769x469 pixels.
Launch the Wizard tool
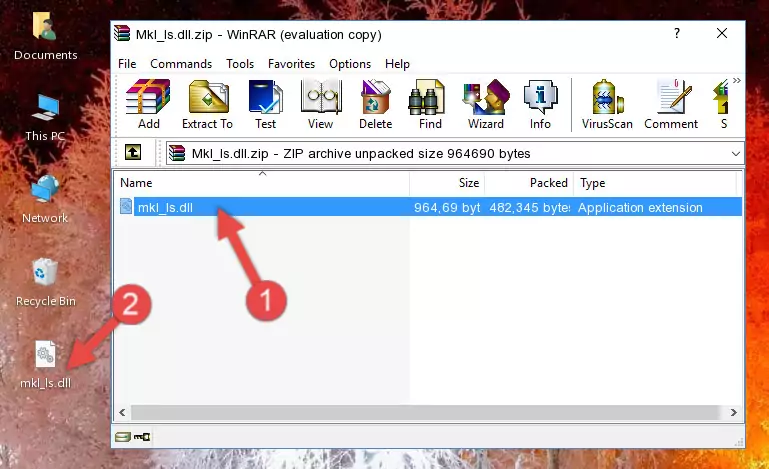[x=486, y=104]
